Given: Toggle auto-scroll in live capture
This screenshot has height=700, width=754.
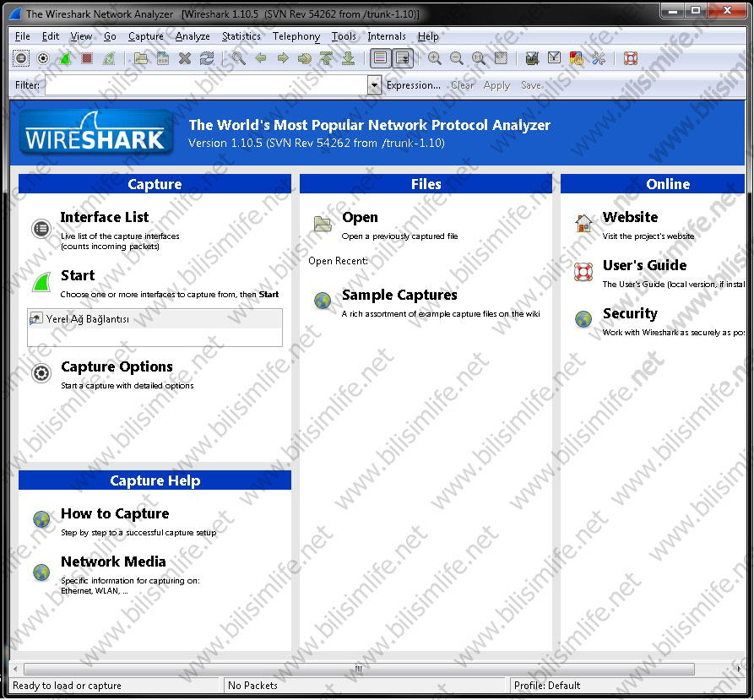Looking at the screenshot, I should [403, 58].
